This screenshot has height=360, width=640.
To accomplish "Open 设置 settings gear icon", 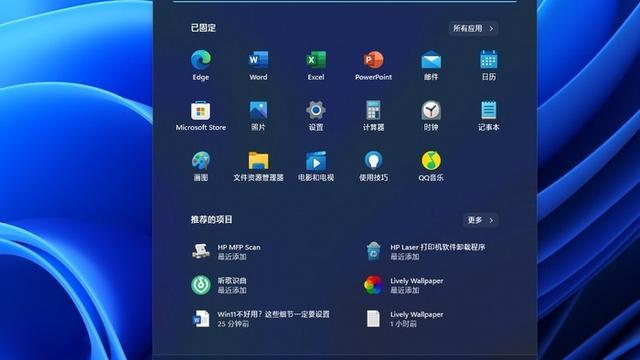I will point(316,111).
